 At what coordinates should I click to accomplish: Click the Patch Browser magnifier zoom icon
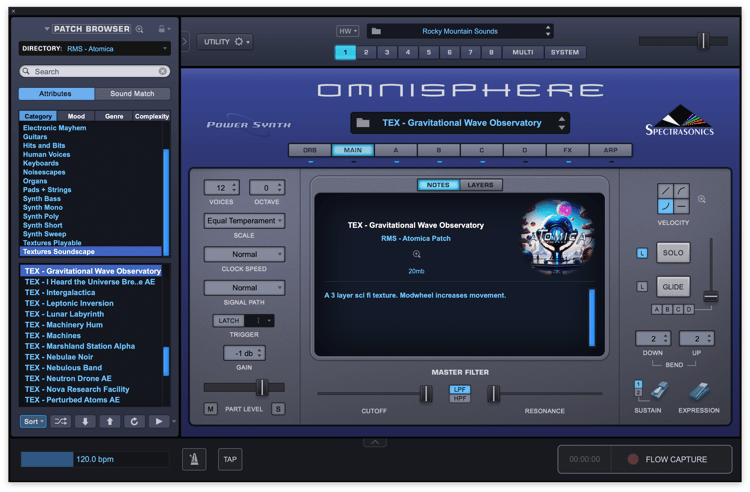139,29
